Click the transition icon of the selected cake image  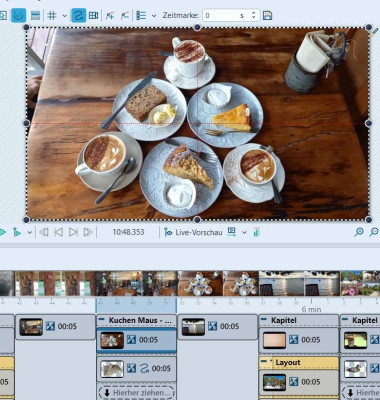(x=131, y=340)
